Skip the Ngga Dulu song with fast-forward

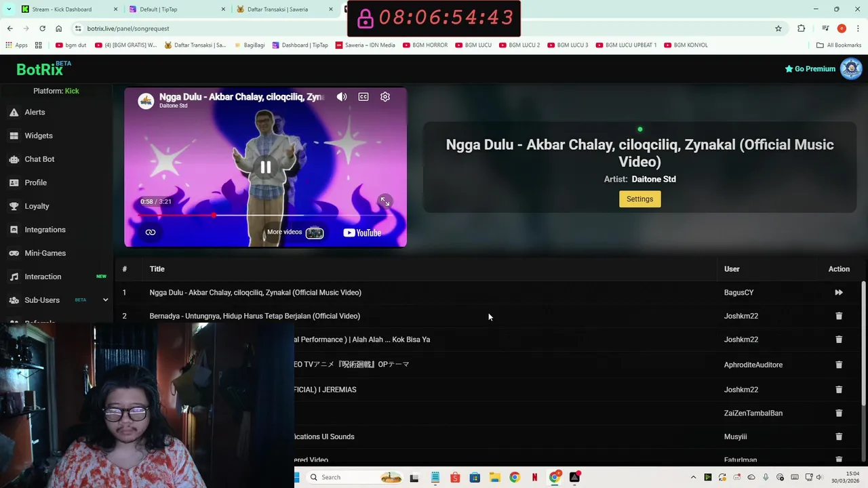point(839,293)
